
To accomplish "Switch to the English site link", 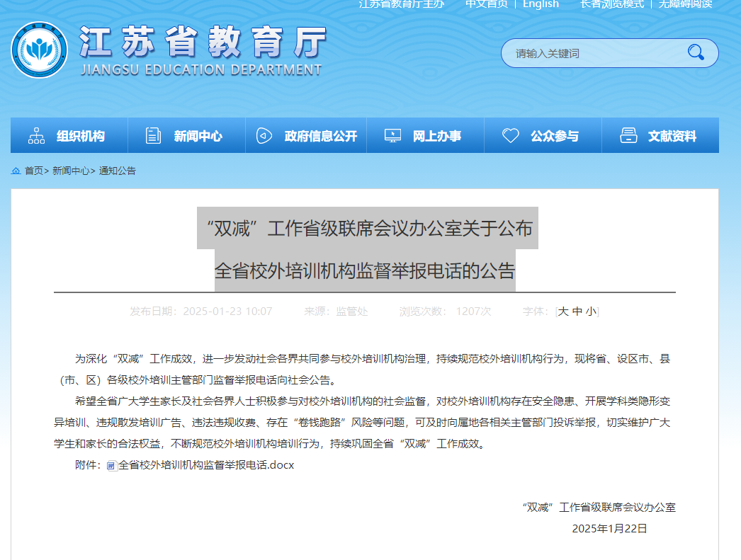I will (541, 4).
